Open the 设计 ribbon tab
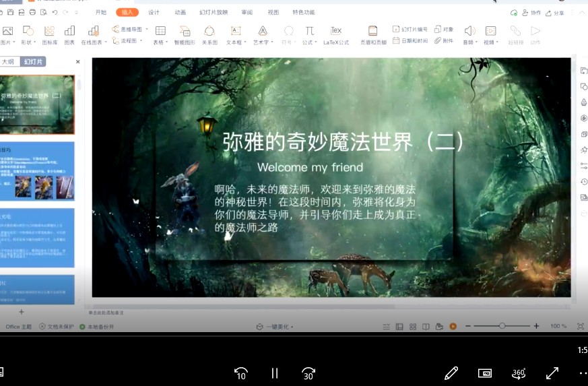Viewport: 588px width, 386px height. pyautogui.click(x=154, y=12)
